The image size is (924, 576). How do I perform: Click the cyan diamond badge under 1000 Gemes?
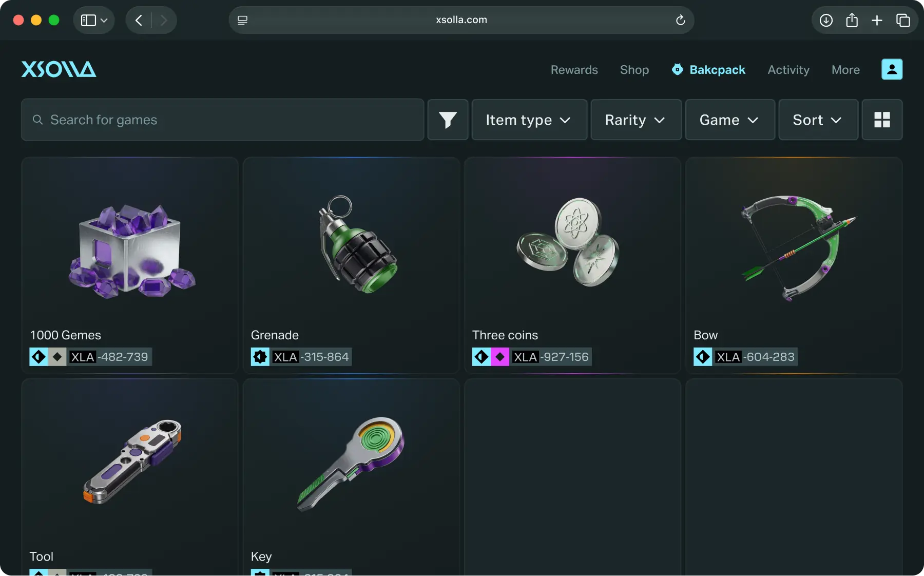[38, 357]
